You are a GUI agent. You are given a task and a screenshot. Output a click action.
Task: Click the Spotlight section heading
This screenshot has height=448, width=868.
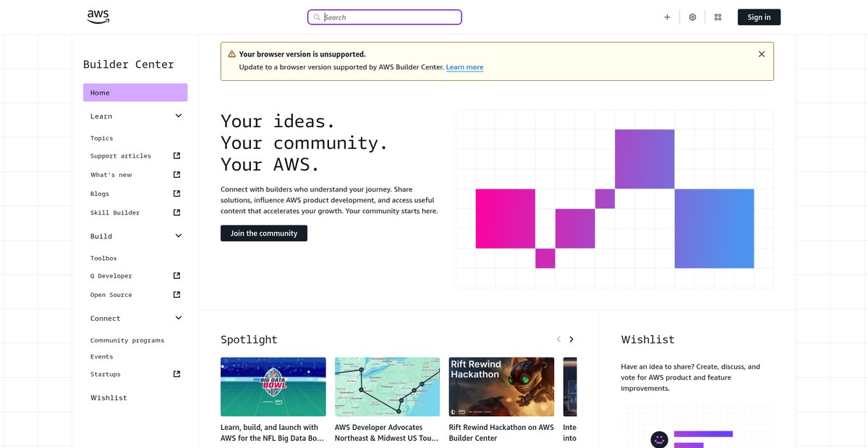pos(249,340)
